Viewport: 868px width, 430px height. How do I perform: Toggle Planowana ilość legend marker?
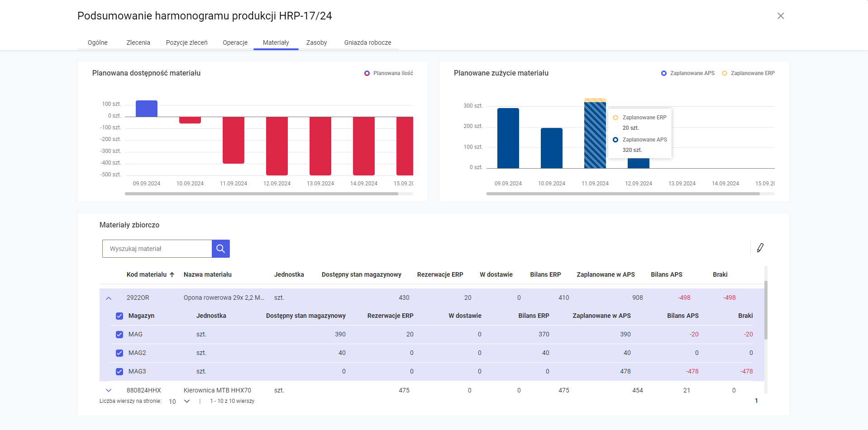(x=367, y=73)
